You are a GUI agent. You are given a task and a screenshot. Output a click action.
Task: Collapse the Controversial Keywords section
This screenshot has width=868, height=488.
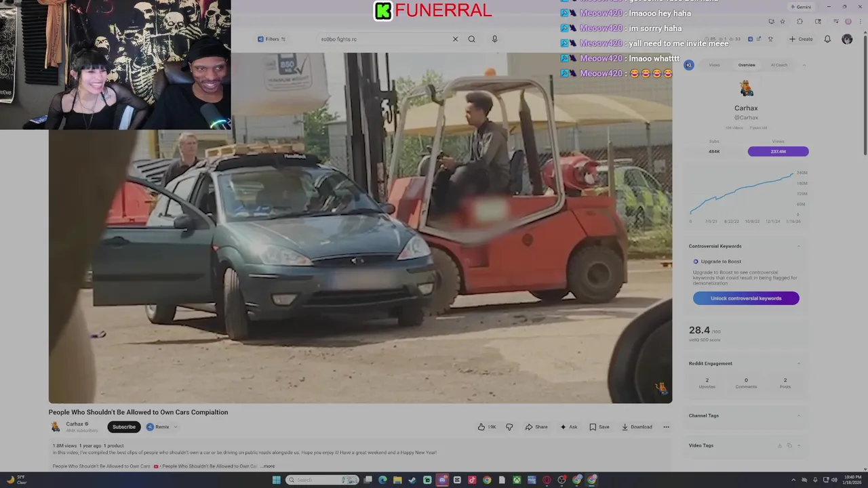799,246
